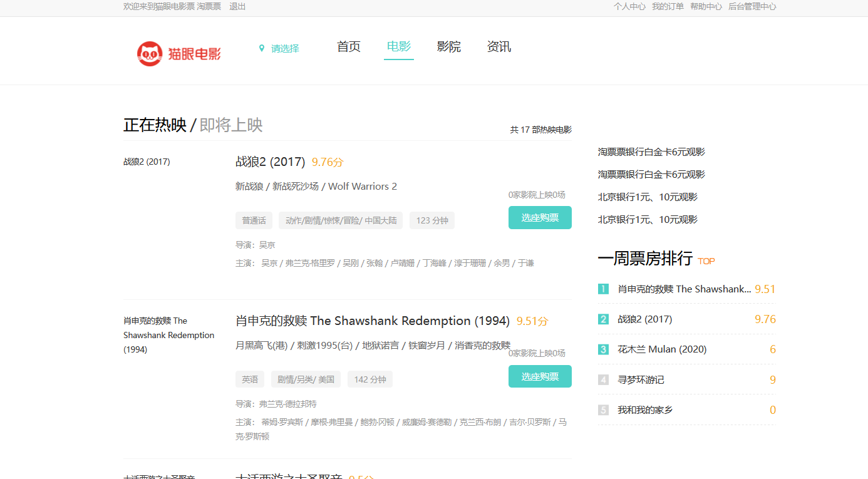
Task: Click rank 3 badge beside Mulan
Action: coord(603,349)
